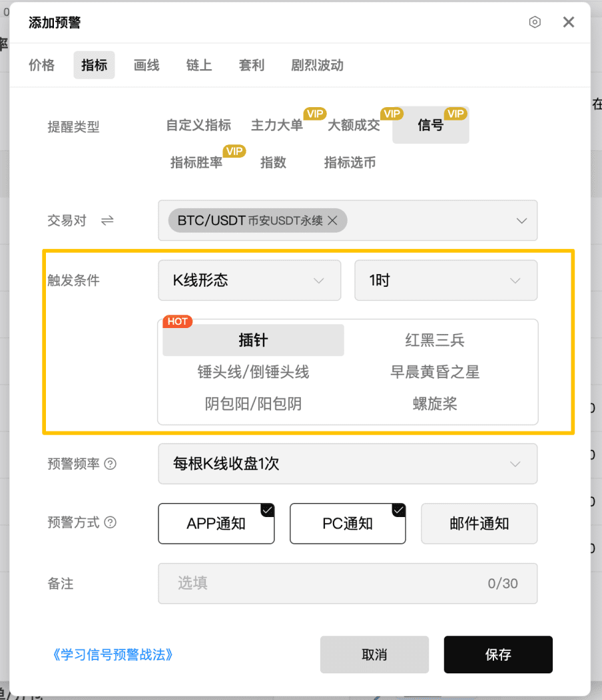The width and height of the screenshot is (602, 700).
Task: Select the 插针 pattern
Action: click(254, 340)
